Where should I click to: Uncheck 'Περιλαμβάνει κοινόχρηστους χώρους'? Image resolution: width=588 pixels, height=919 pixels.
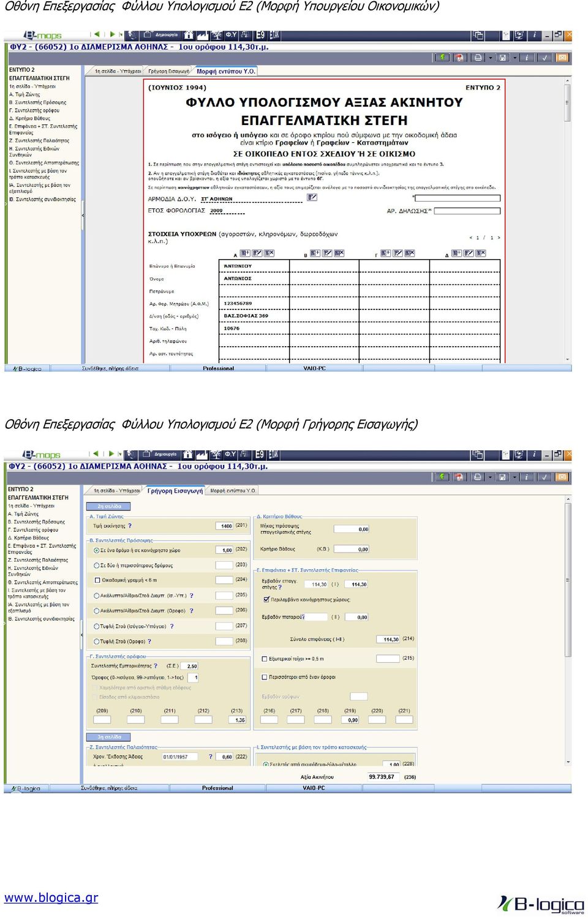(266, 599)
